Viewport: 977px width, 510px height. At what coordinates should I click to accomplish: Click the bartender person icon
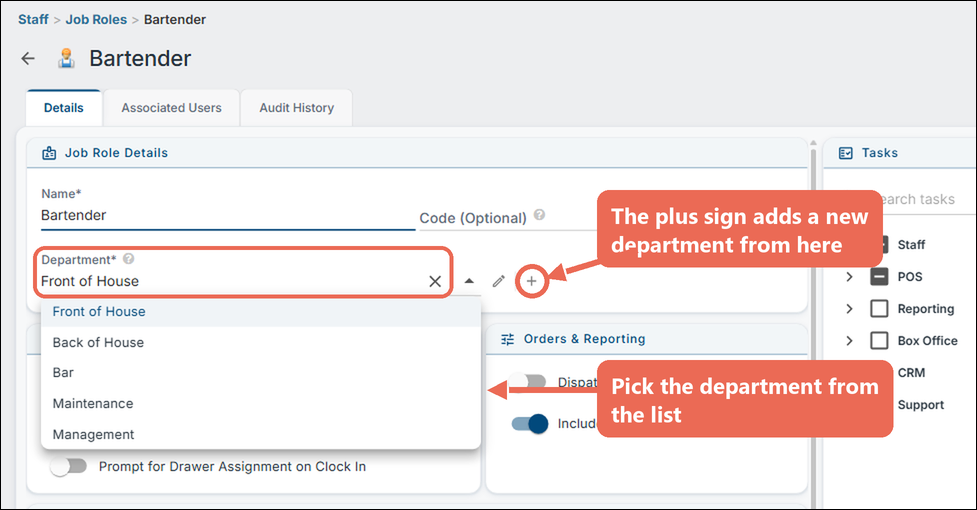[66, 59]
